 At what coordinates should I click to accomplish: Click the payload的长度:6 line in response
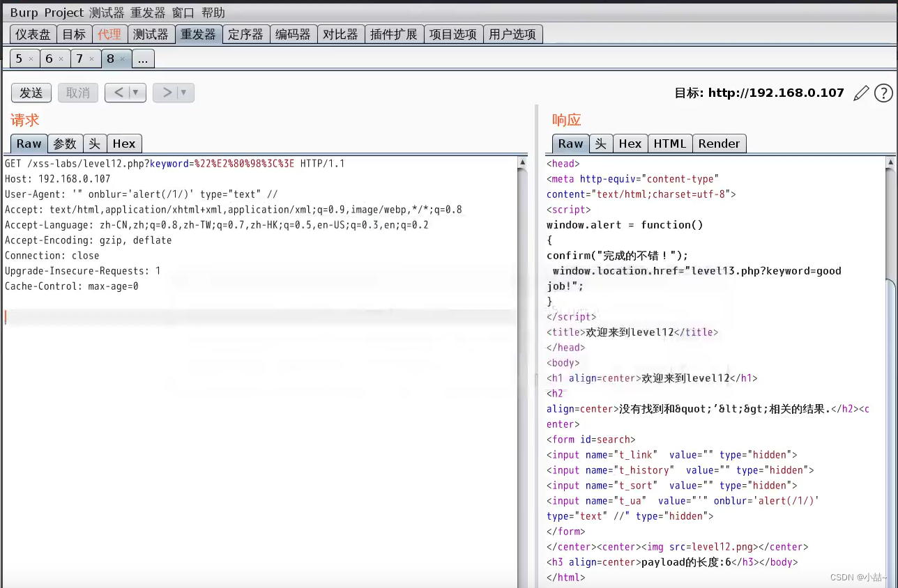(672, 562)
